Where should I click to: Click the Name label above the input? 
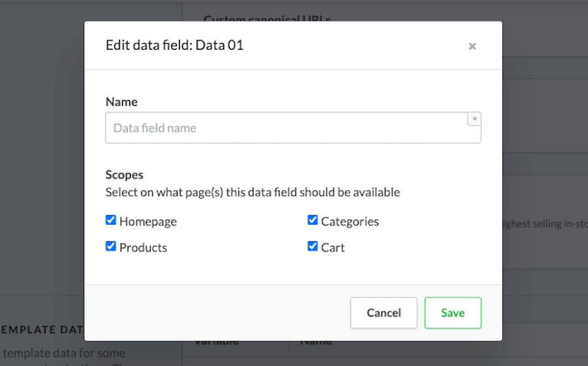coord(122,102)
